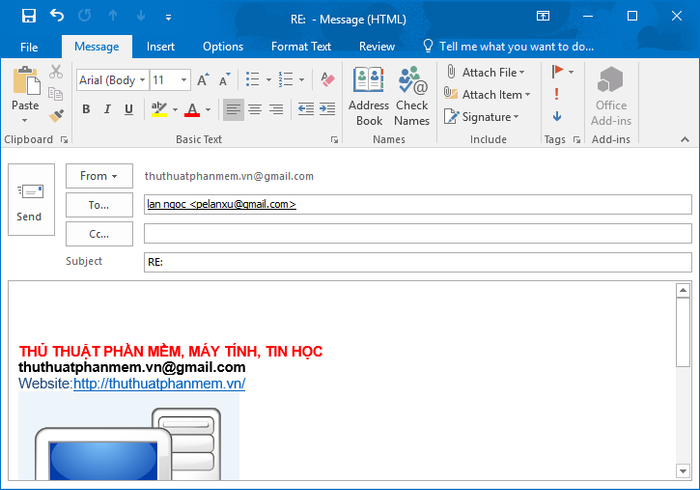This screenshot has width=700, height=490.
Task: Shrink font size with the smaller A icon
Action: 225,80
